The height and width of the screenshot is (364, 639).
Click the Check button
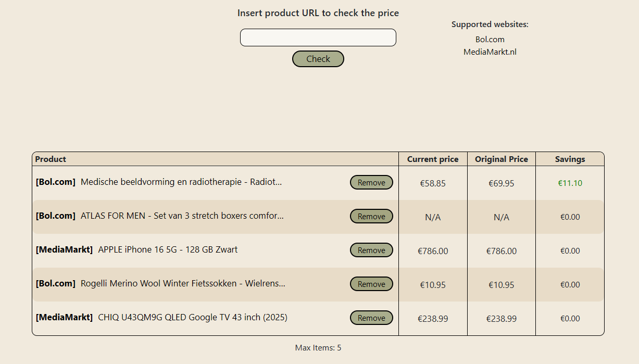[318, 59]
